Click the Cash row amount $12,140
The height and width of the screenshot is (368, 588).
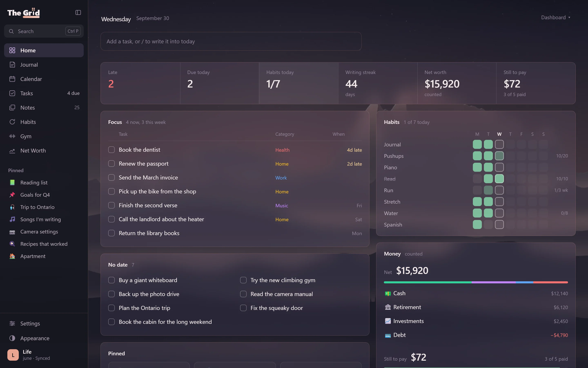[x=559, y=294]
